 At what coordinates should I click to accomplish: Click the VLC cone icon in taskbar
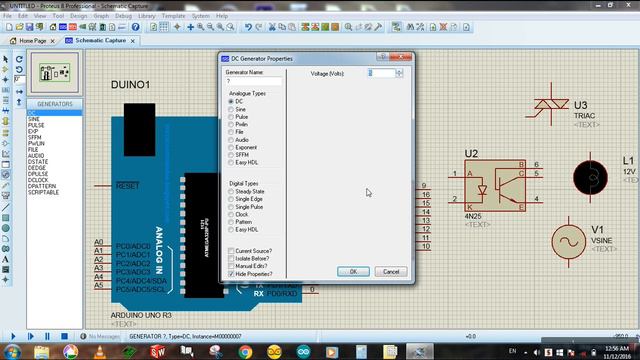point(100,351)
